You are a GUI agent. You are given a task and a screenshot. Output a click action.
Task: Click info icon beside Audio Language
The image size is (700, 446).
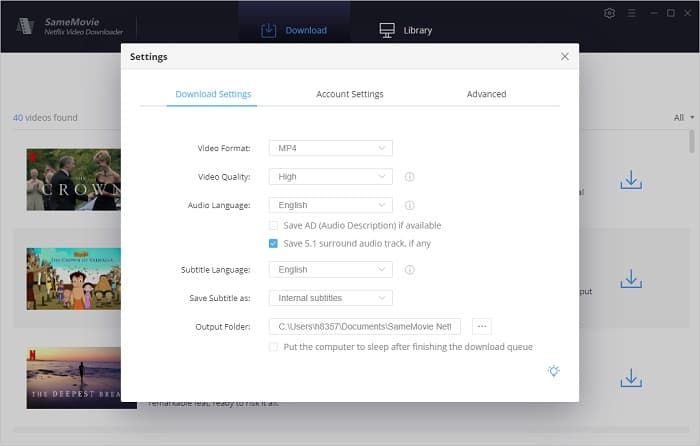tap(410, 205)
